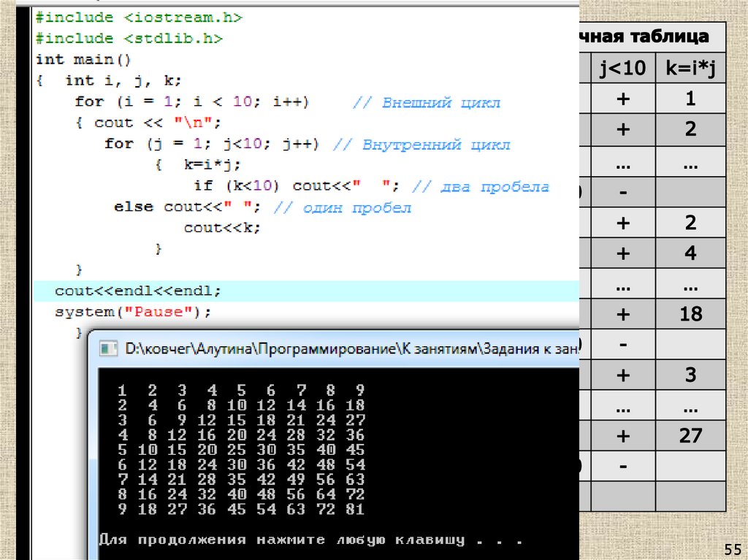
Task: Click the comment '// Внутренний цикл'
Action: coord(421,145)
